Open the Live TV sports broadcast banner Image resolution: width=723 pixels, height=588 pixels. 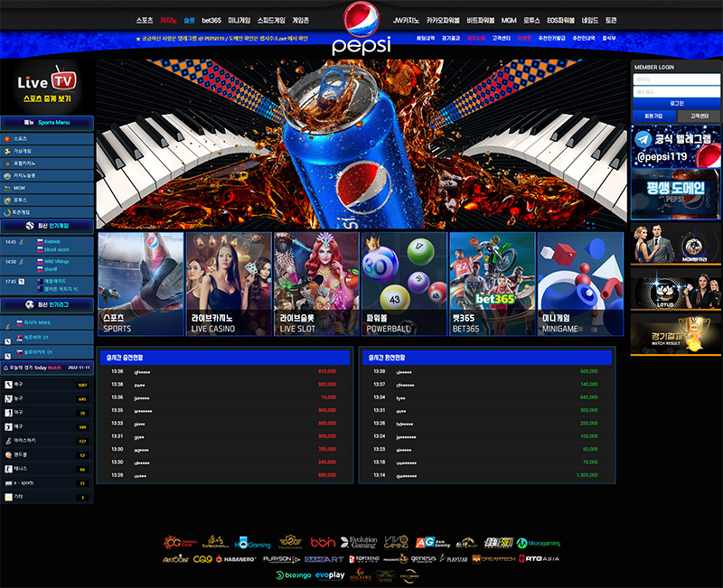(x=47, y=86)
